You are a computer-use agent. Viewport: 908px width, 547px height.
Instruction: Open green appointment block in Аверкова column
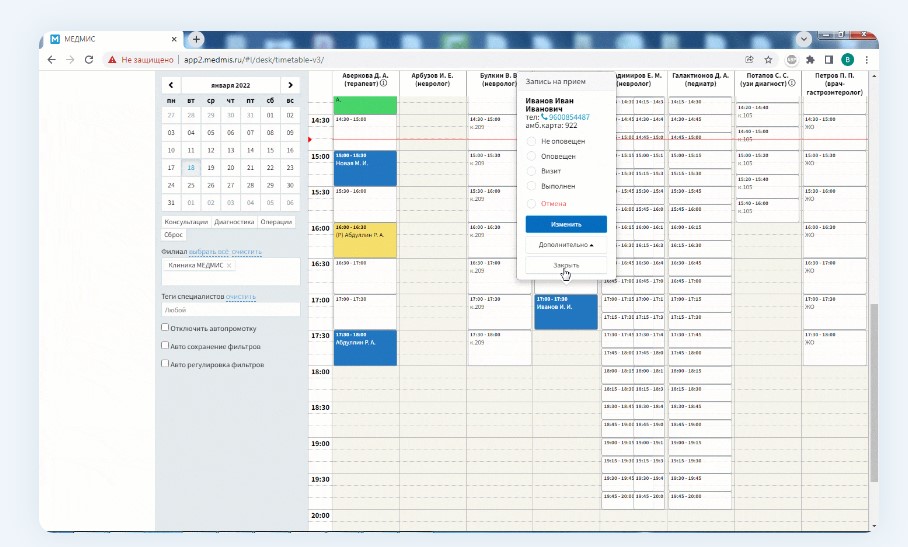click(x=365, y=105)
